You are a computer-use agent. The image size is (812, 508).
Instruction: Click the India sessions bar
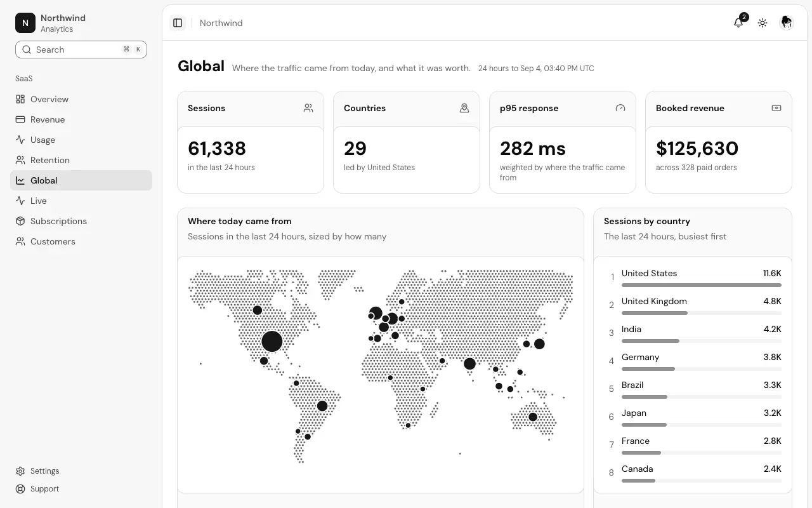[702, 341]
